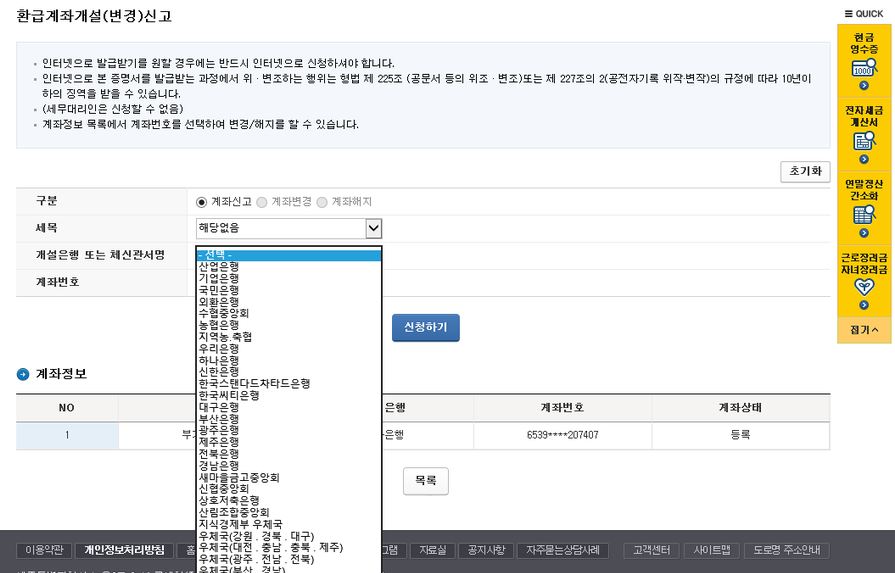Click the 초기화 reset button
895x573 pixels.
804,171
